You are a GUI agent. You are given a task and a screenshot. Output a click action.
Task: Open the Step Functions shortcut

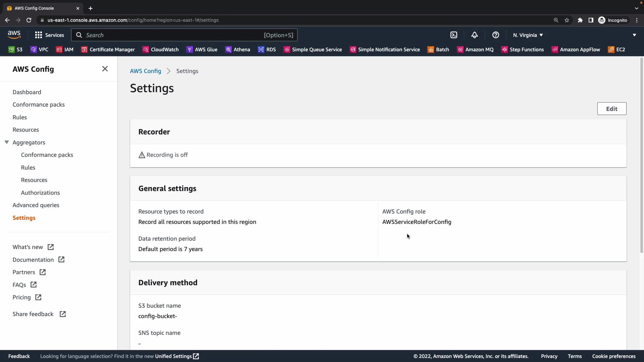click(522, 50)
